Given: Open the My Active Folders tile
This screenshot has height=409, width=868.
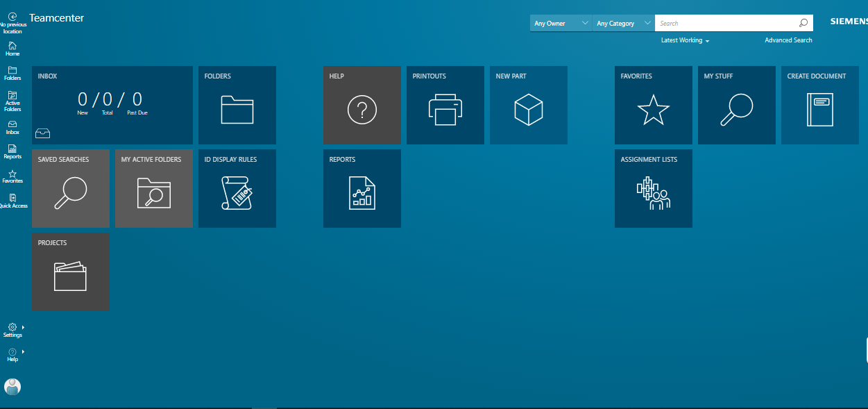Looking at the screenshot, I should point(153,188).
